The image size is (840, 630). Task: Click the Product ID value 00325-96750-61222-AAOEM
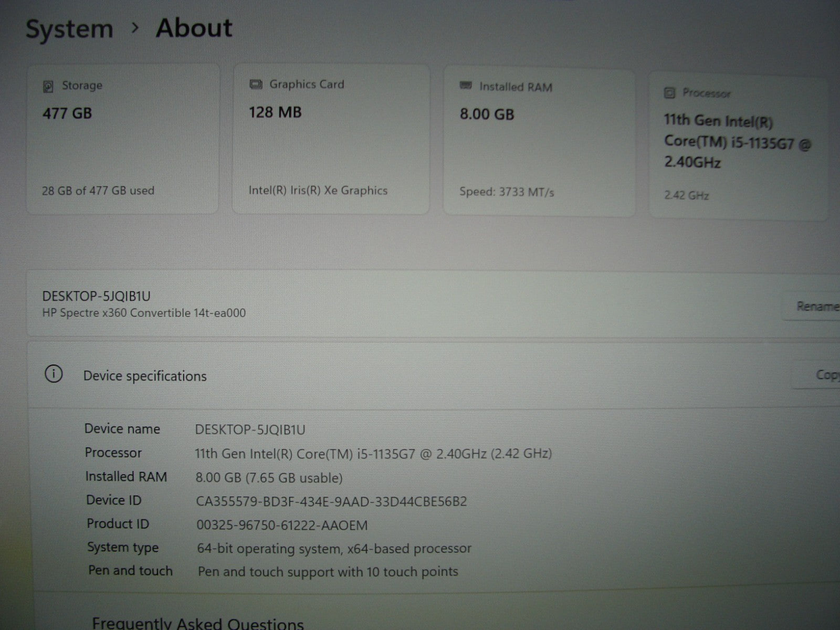[282, 525]
